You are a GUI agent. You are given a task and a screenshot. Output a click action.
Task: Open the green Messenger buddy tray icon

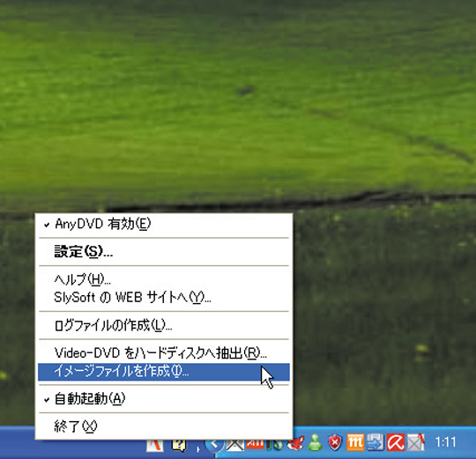(315, 442)
